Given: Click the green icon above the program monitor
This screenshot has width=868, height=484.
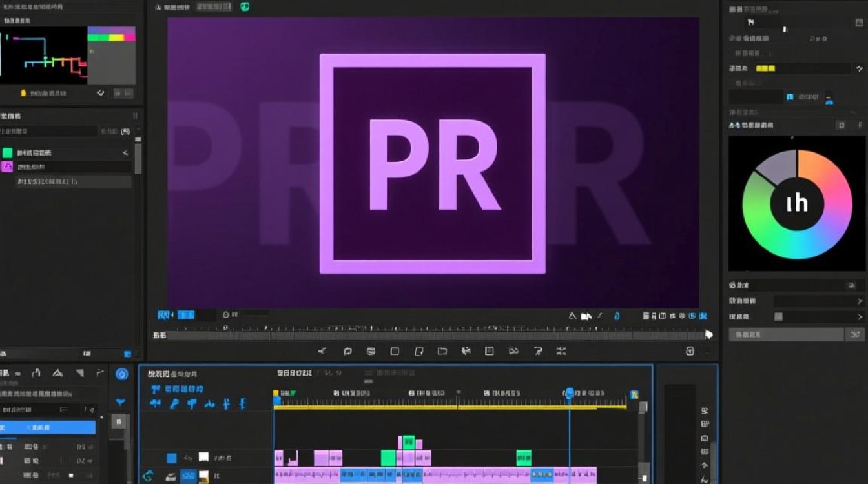Looking at the screenshot, I should pyautogui.click(x=244, y=7).
